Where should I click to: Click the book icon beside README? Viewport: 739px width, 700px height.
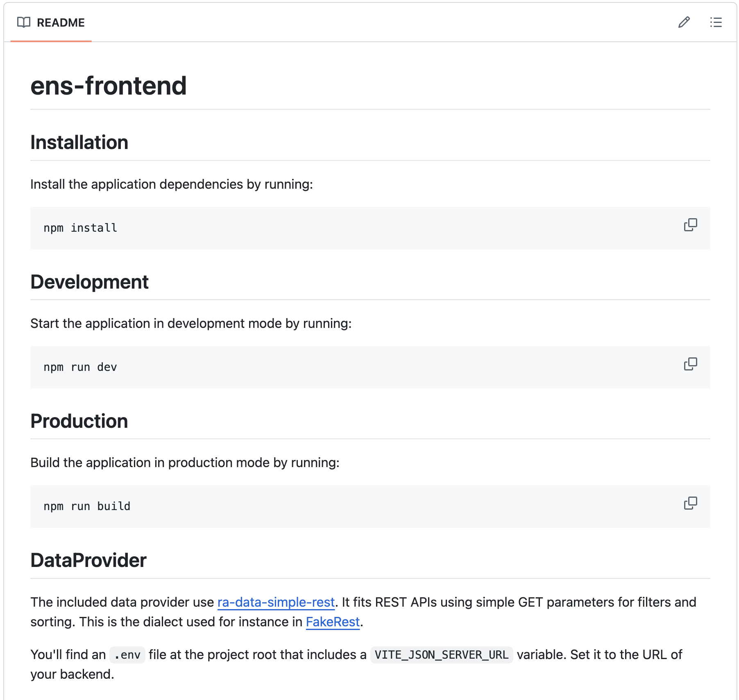pyautogui.click(x=24, y=22)
